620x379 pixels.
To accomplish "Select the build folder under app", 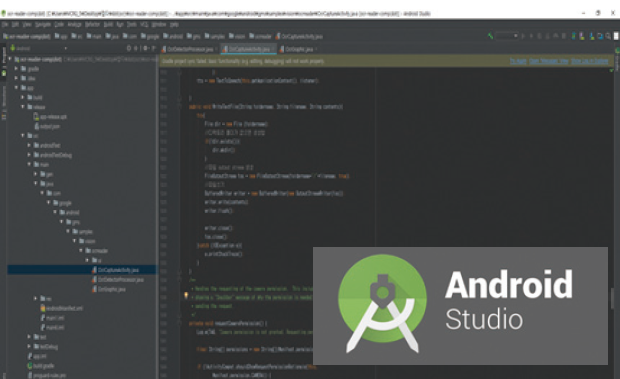I will (x=35, y=97).
